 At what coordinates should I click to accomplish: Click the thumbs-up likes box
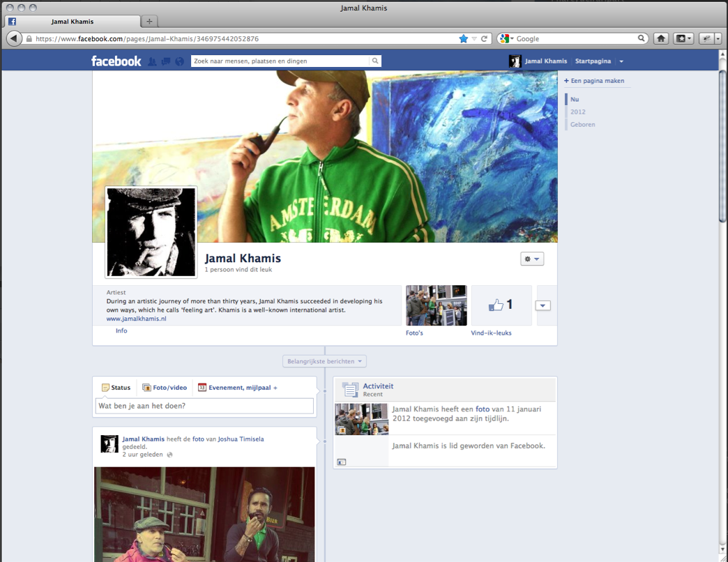(501, 305)
